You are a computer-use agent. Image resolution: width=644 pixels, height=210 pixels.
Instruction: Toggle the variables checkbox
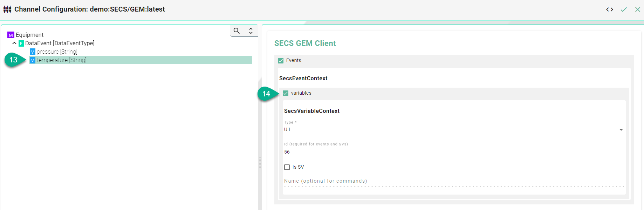coord(286,93)
